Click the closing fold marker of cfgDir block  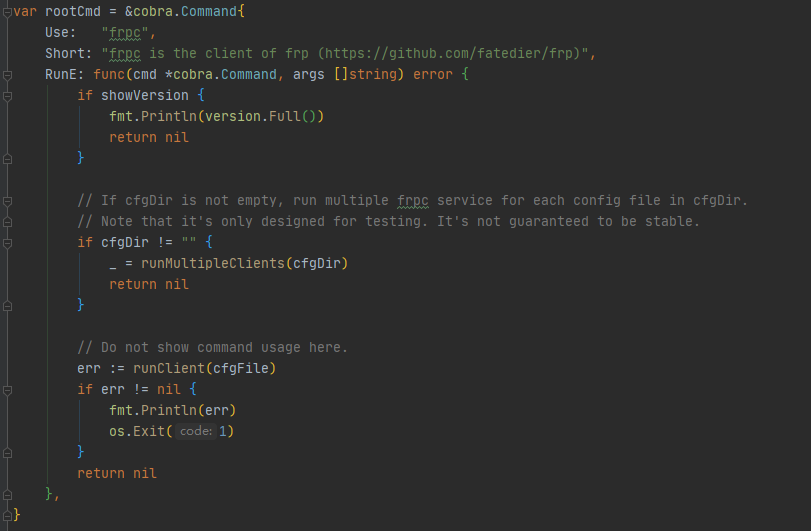click(7, 305)
